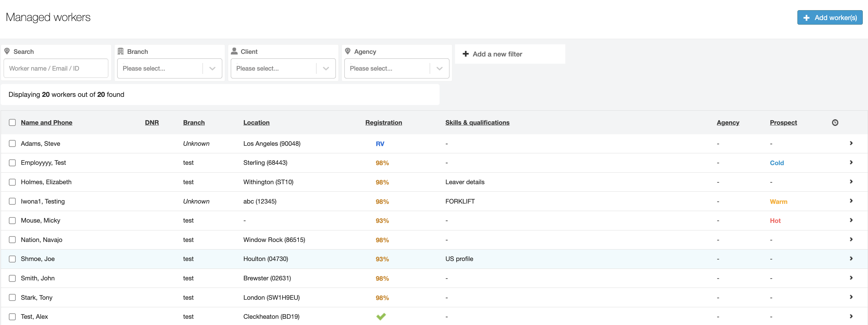Screen dimensions: 868x325
Task: Click the row arrow for Stark, Tony
Action: (851, 297)
